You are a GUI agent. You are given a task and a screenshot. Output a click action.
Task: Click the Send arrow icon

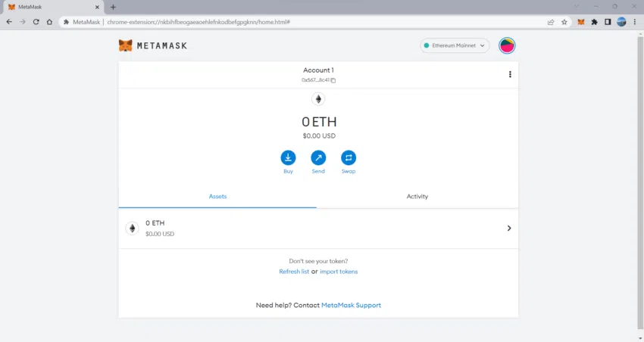pyautogui.click(x=318, y=158)
